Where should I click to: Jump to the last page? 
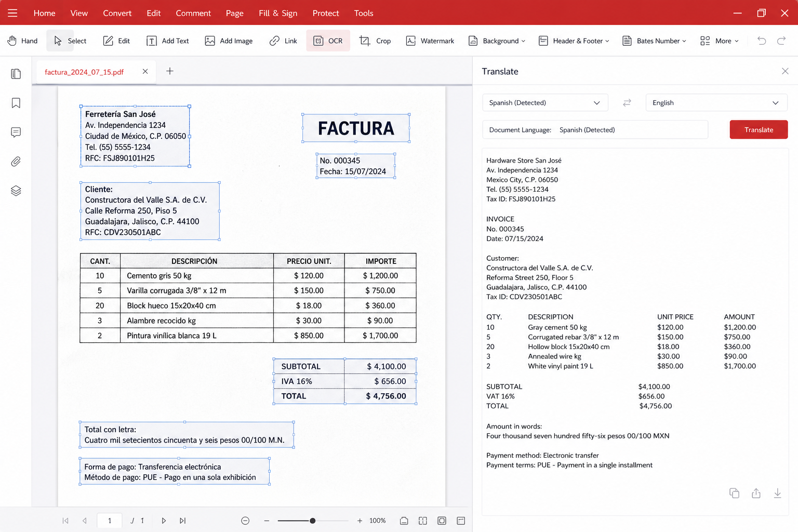(183, 521)
